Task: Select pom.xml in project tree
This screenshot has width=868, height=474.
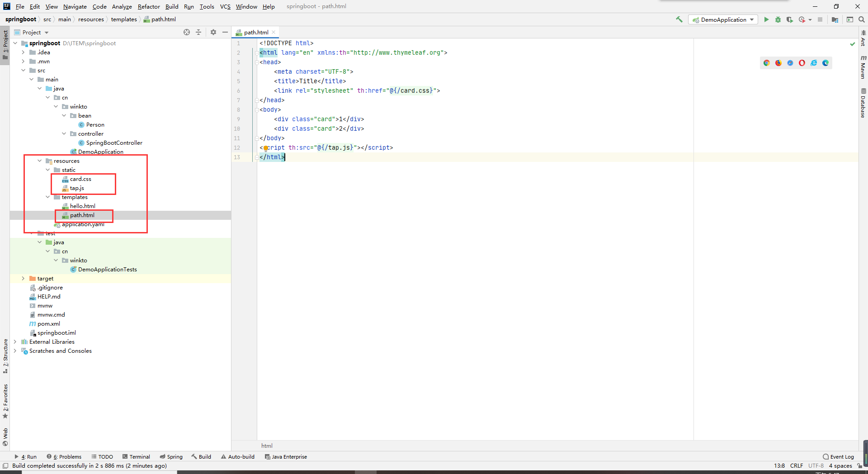Action: pos(48,324)
